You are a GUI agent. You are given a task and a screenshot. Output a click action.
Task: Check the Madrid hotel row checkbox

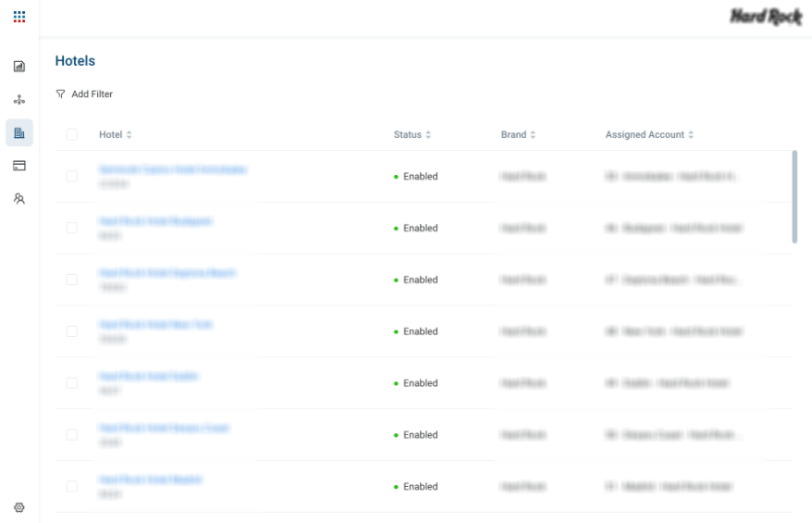click(72, 486)
